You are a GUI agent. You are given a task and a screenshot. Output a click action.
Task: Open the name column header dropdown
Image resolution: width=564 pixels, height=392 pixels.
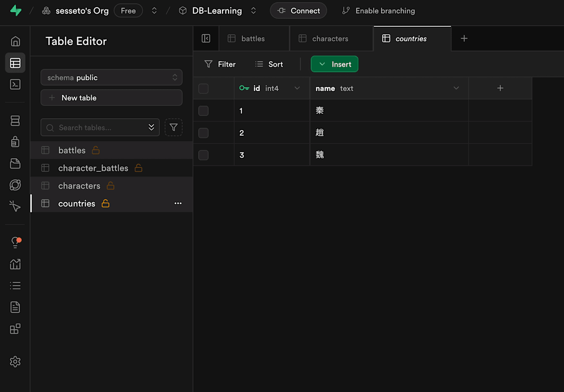pyautogui.click(x=456, y=88)
